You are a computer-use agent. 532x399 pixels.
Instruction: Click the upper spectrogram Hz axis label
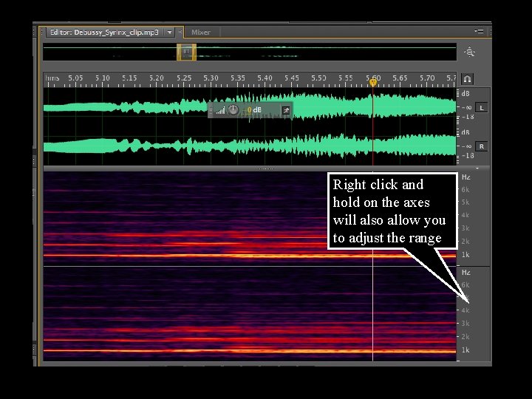point(466,177)
